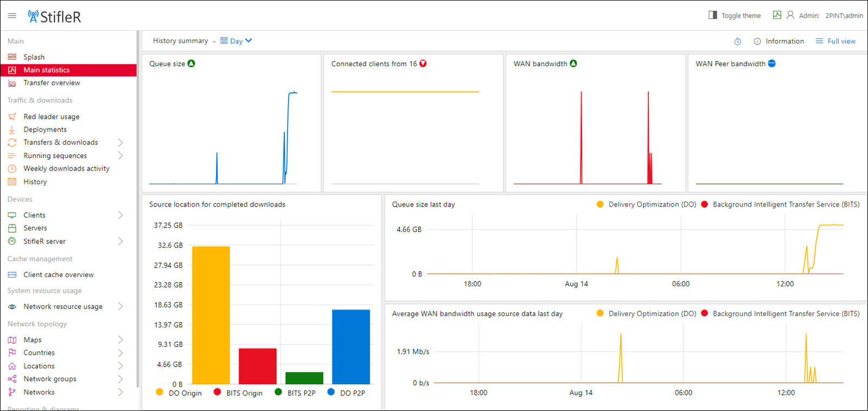Toggle DO Origin series in bar chart legend

click(x=159, y=392)
